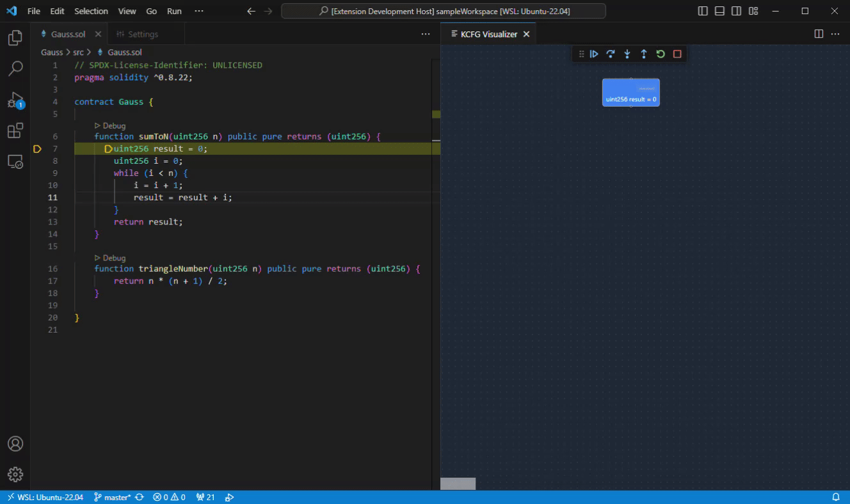Screen dimensions: 850x504
Task: Click the command center search box
Action: [x=444, y=11]
